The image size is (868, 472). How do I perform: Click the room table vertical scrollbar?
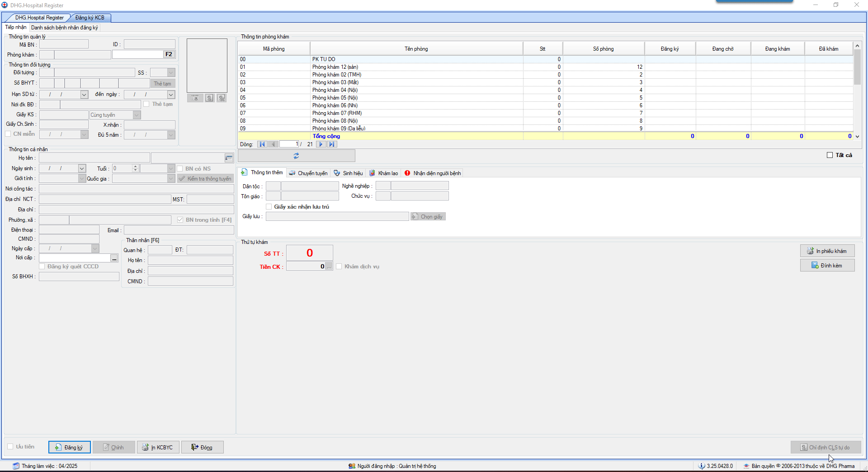(x=857, y=91)
